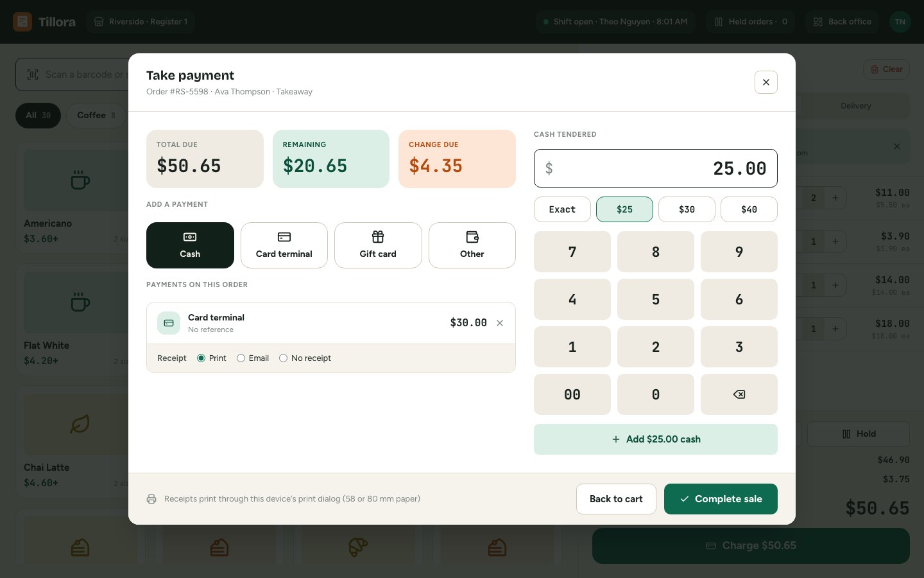Tap keypad digit 9
This screenshot has height=578, width=924.
739,252
